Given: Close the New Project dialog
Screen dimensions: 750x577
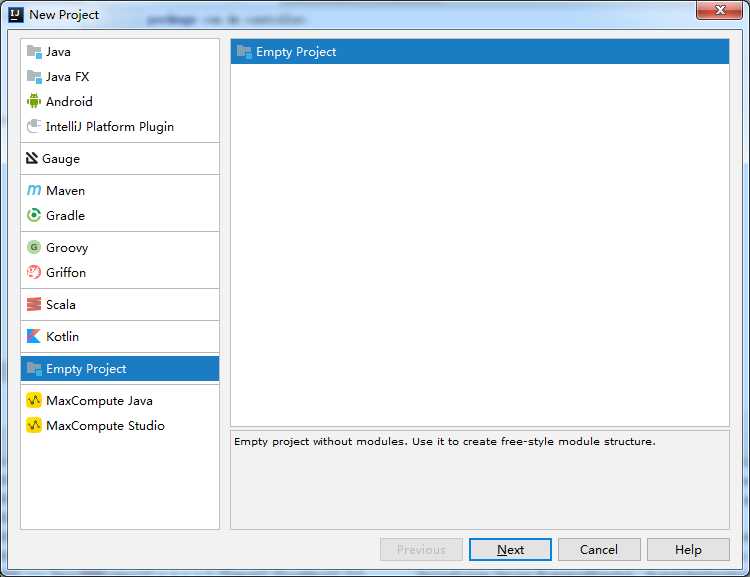Looking at the screenshot, I should pos(719,10).
